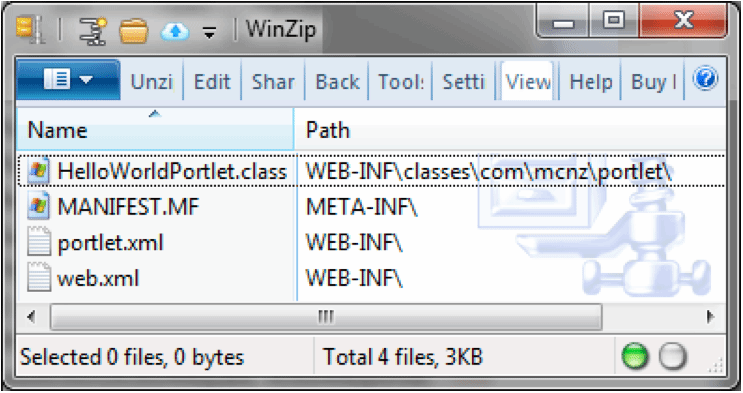Viewport: 743px width, 393px height.
Task: Open the Backup tab
Action: click(x=337, y=82)
